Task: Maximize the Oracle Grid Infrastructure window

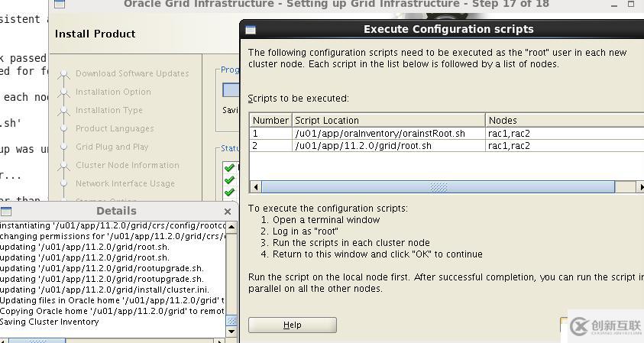Action: tap(631, 4)
